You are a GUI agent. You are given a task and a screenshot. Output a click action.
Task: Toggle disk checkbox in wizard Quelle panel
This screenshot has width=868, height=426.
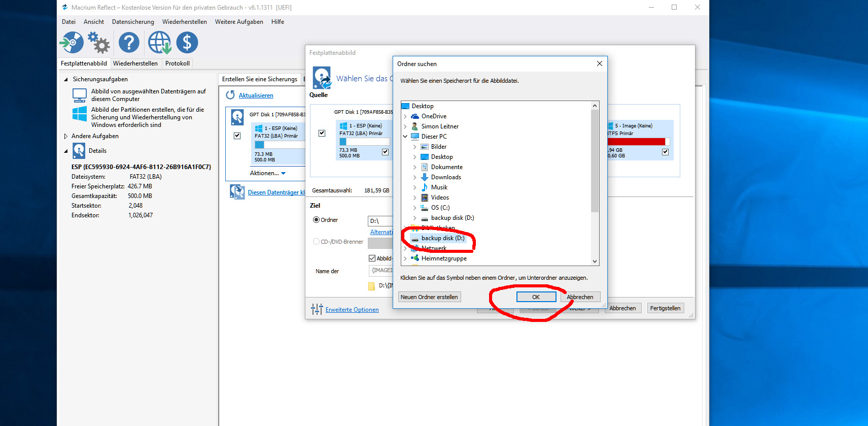pos(322,133)
